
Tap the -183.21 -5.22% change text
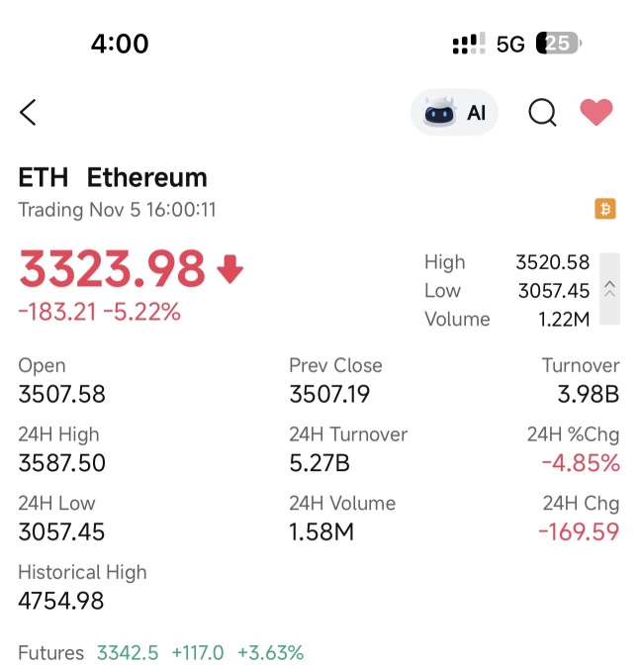(x=99, y=312)
